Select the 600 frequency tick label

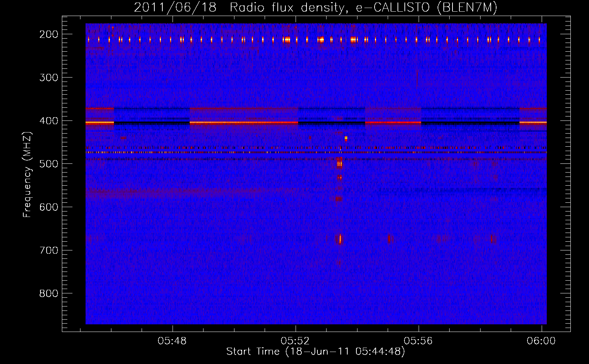[49, 207]
